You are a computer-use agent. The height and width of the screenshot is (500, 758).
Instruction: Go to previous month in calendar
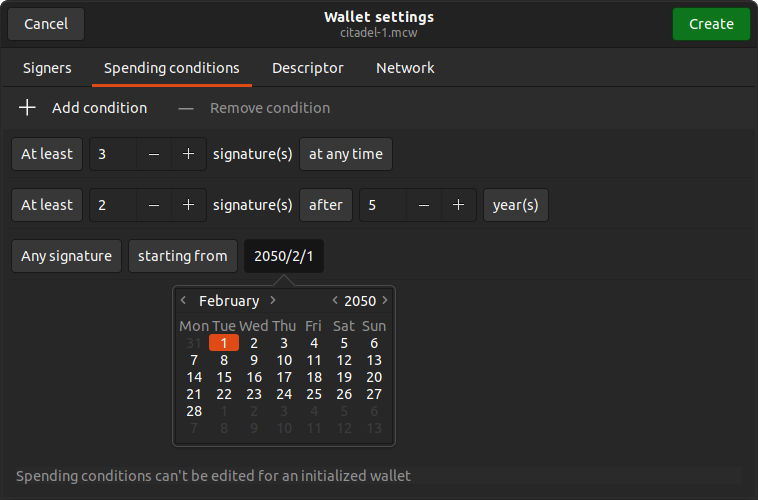pyautogui.click(x=183, y=301)
